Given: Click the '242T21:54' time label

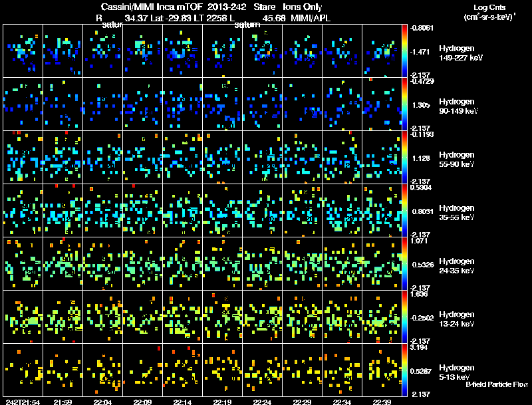Looking at the screenshot, I should click(x=23, y=402).
